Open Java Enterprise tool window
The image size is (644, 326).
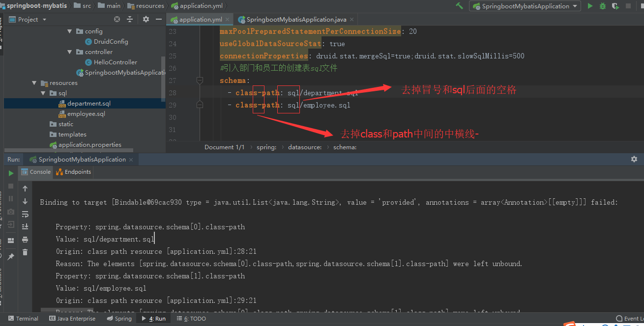pos(72,319)
